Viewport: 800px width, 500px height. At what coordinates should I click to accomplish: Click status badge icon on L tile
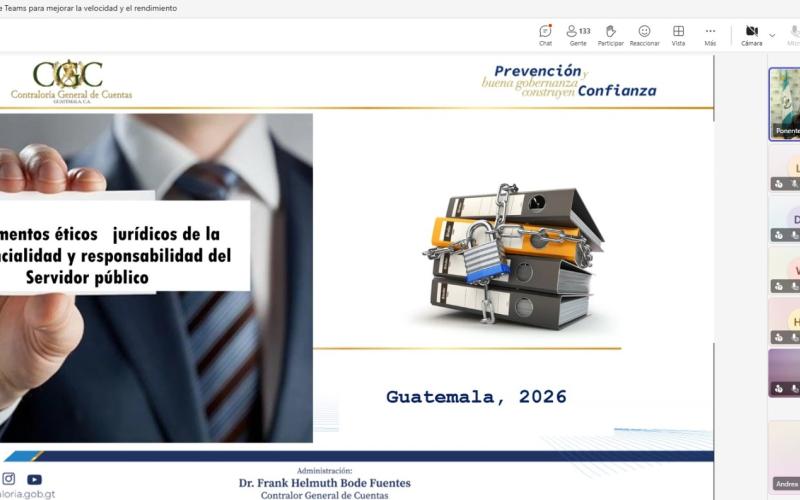pos(779,184)
